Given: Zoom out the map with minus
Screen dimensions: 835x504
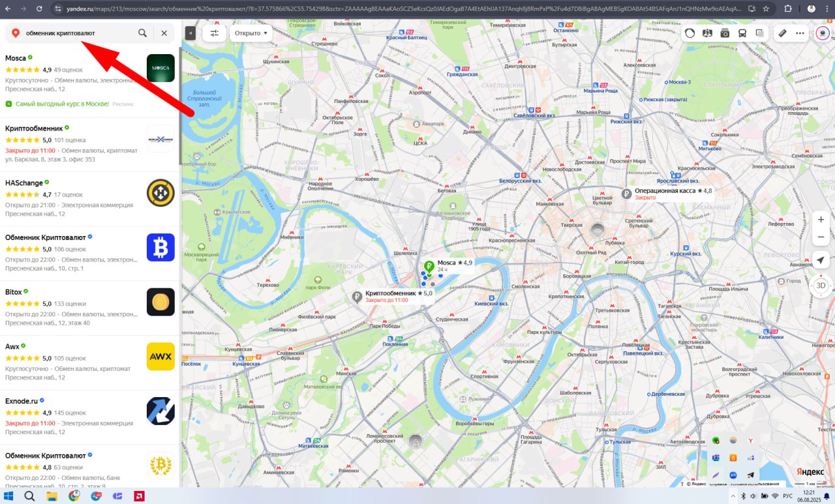Looking at the screenshot, I should pos(821,236).
